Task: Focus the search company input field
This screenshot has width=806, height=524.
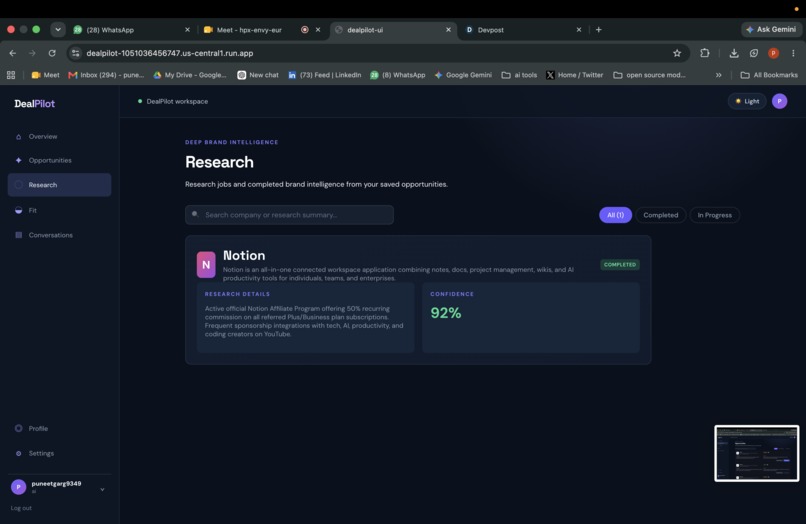Action: [x=289, y=215]
